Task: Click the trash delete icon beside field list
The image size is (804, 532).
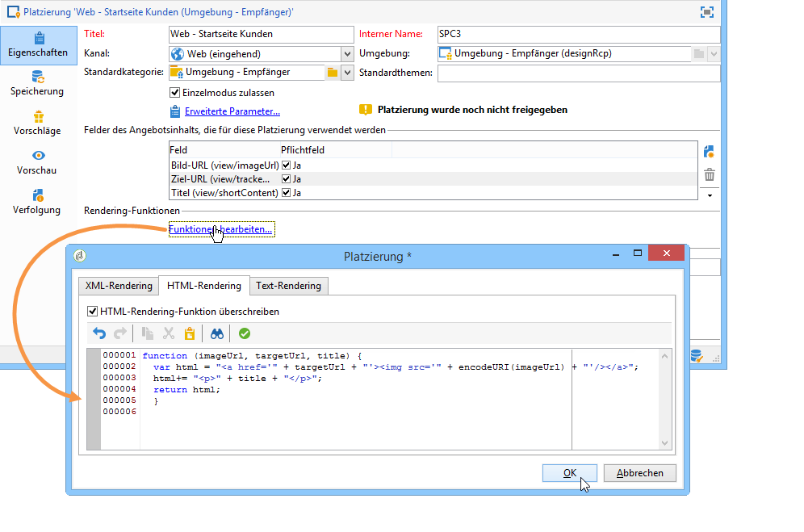Action: (710, 174)
